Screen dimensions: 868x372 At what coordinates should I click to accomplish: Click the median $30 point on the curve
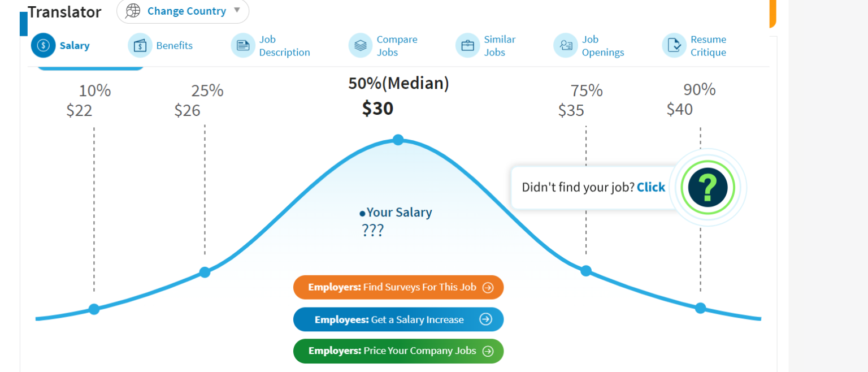[398, 140]
